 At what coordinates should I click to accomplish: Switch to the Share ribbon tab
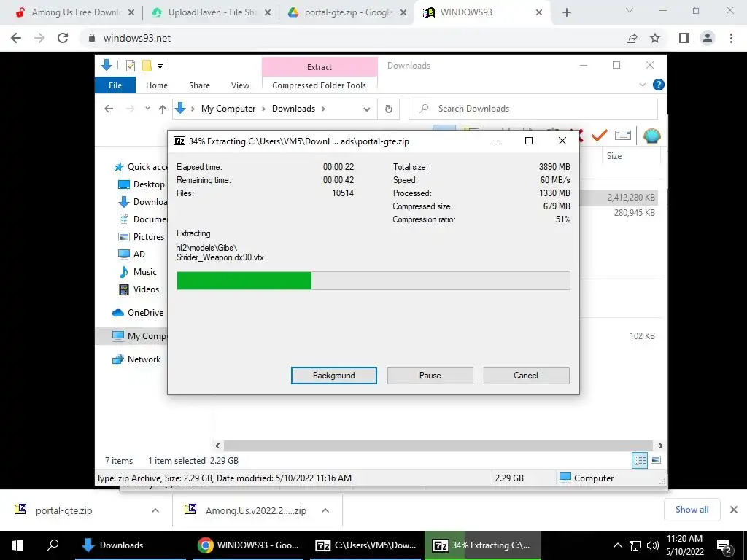199,85
